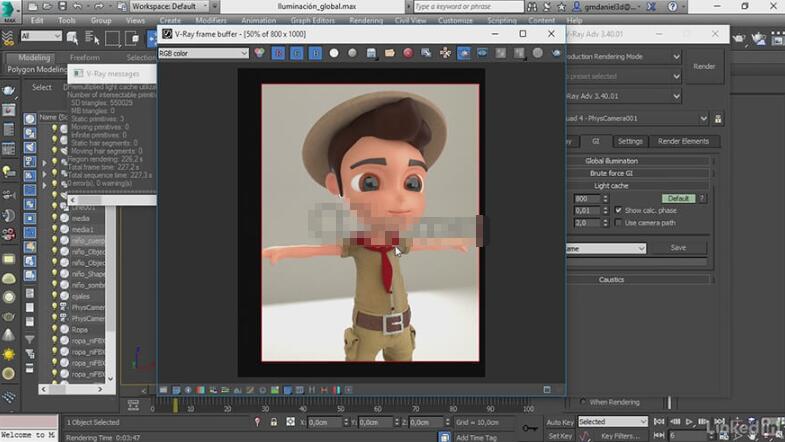Image resolution: width=785 pixels, height=442 pixels.
Task: Click the Save light cache button
Action: (x=678, y=248)
